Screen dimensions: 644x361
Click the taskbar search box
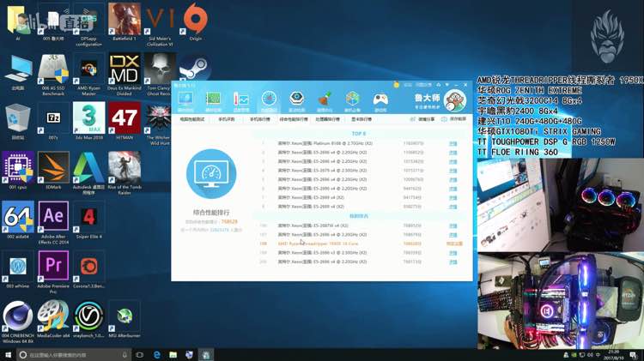[x=74, y=355]
